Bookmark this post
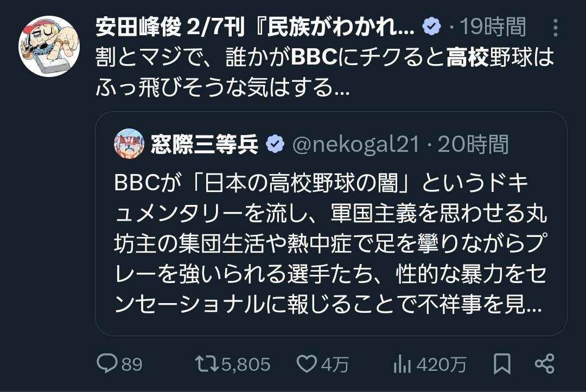The height and width of the screenshot is (392, 586). 502,364
